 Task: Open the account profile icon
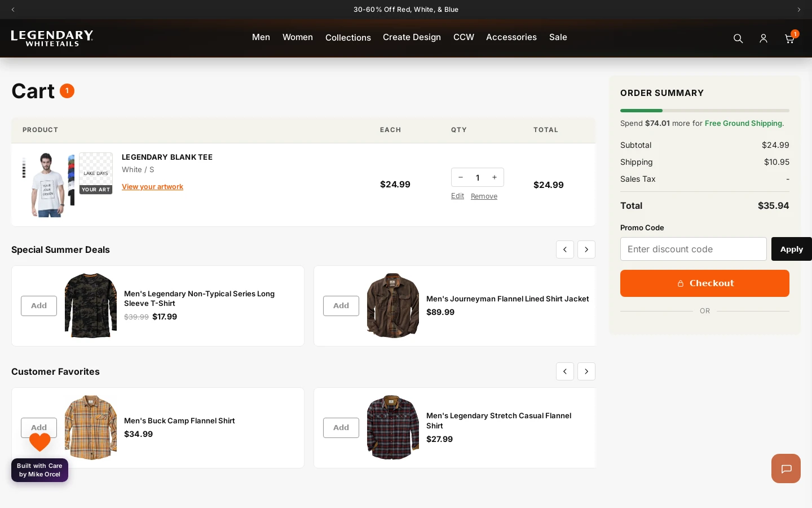(764, 38)
